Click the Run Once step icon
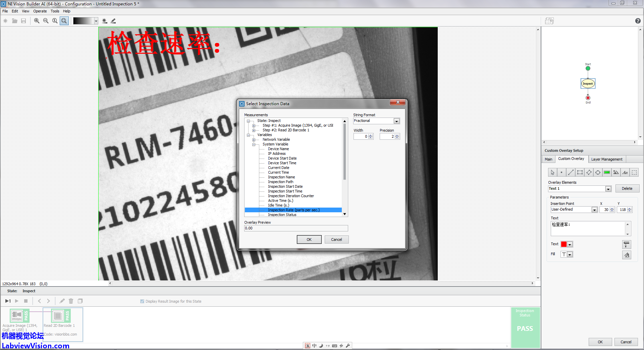The height and width of the screenshot is (350, 644). 8,301
